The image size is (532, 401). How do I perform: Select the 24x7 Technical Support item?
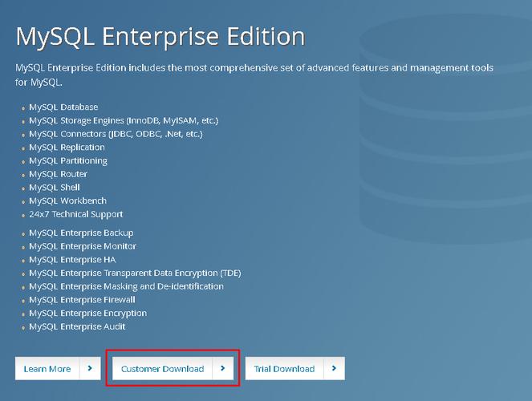click(76, 214)
